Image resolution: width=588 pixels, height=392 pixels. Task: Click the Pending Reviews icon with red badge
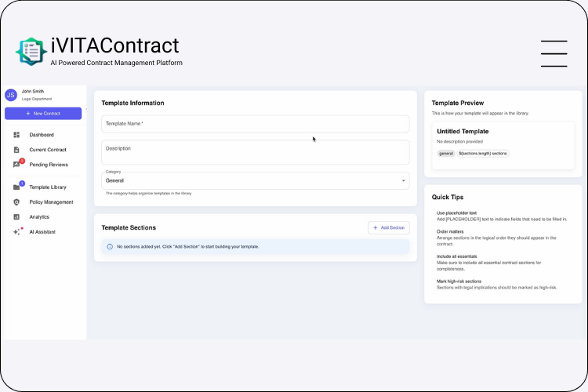point(16,165)
